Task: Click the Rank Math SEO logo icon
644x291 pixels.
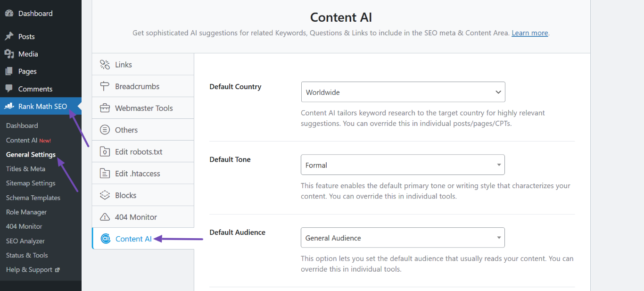Action: [9, 106]
